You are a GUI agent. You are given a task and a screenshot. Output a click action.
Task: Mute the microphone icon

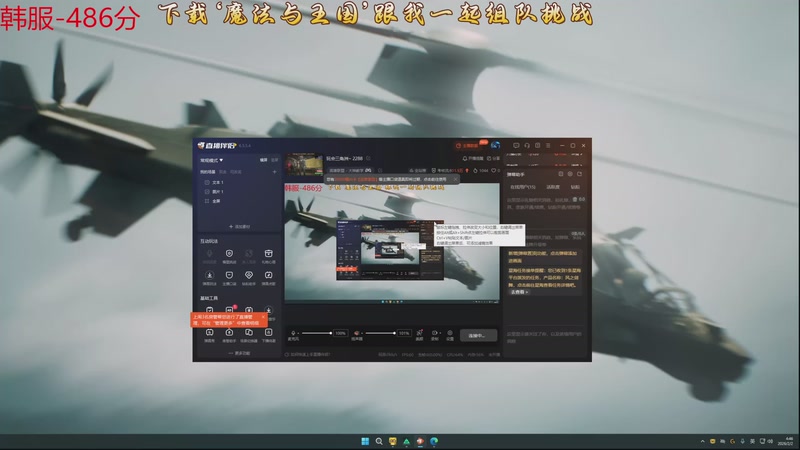tap(293, 333)
